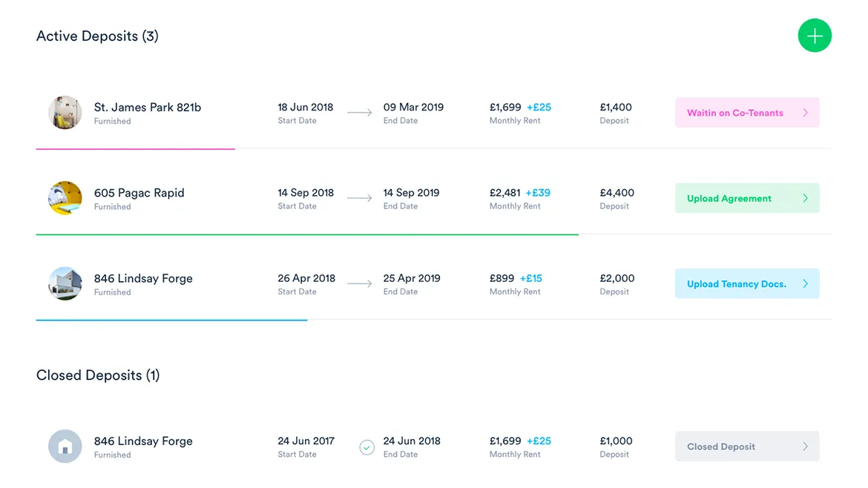This screenshot has width=868, height=488.
Task: Expand the Waitin on Co-Tenants chevron
Action: pyautogui.click(x=806, y=112)
